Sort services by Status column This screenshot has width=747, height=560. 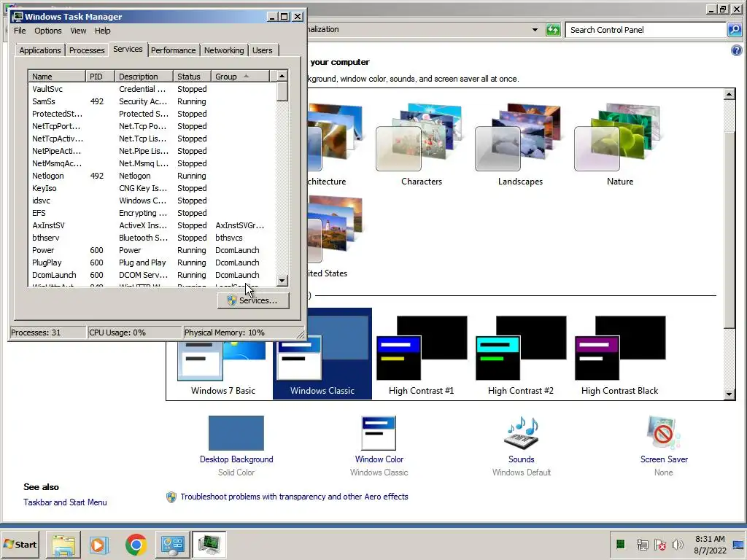tap(192, 76)
